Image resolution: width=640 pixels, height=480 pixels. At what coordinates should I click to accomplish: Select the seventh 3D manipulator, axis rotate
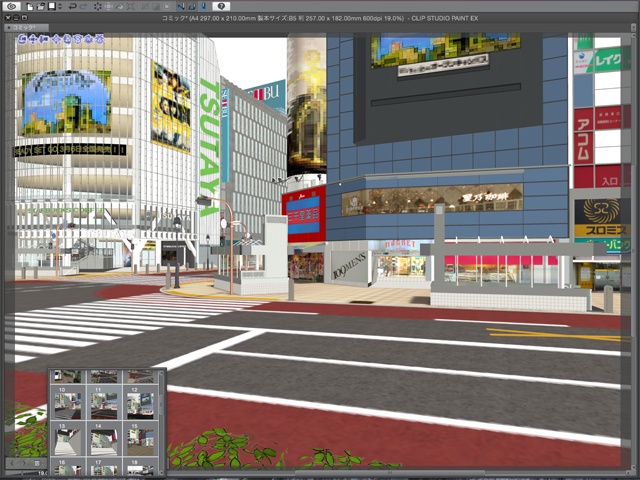tap(89, 39)
